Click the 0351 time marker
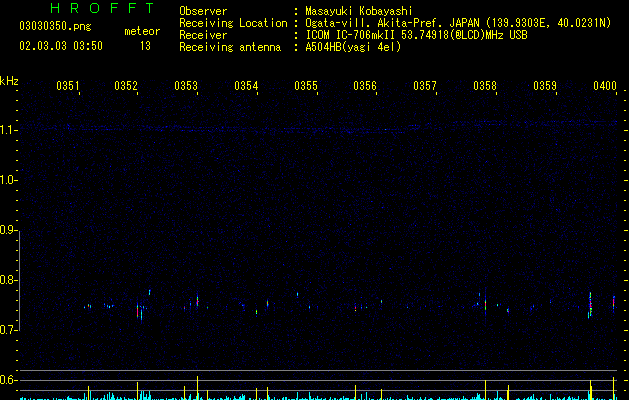 coord(68,86)
